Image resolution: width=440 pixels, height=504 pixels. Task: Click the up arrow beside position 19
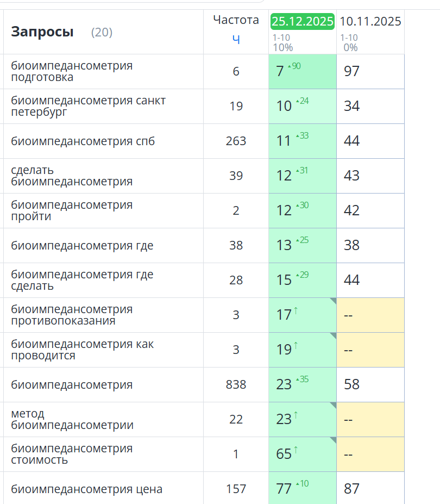click(296, 345)
